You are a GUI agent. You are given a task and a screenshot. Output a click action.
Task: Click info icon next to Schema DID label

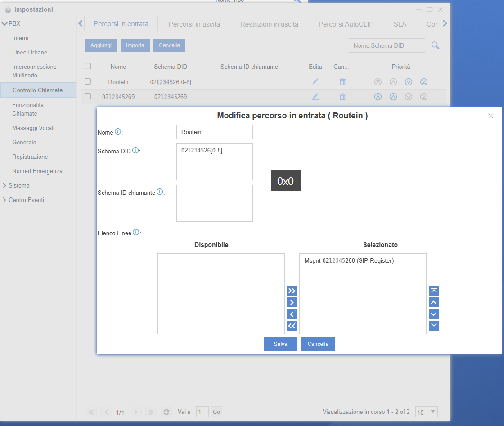click(x=135, y=151)
